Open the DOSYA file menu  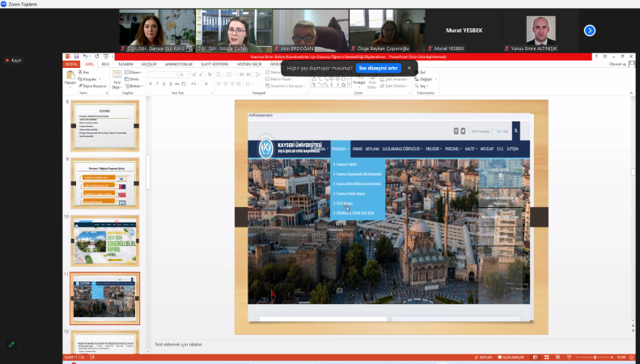(x=71, y=64)
